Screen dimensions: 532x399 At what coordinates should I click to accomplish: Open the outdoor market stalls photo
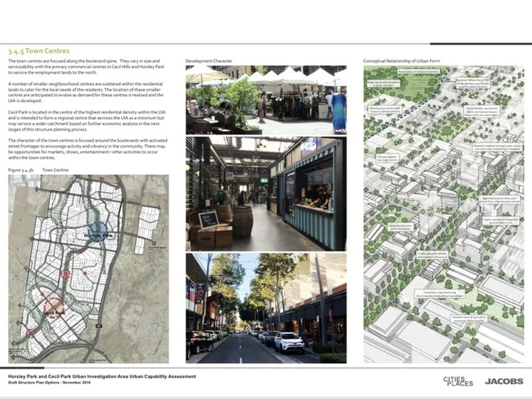266,100
